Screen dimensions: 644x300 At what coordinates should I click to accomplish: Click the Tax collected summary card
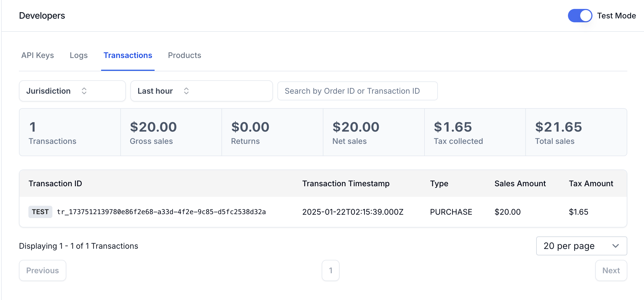pos(475,132)
